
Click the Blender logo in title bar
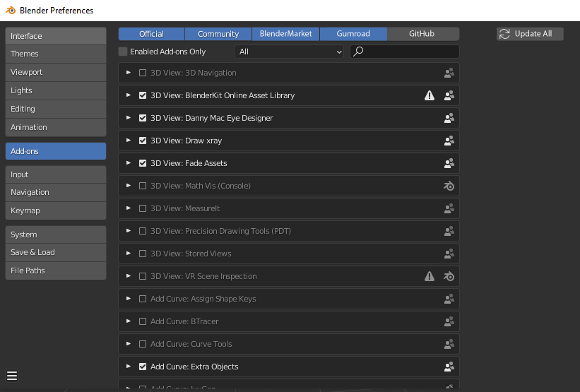11,11
